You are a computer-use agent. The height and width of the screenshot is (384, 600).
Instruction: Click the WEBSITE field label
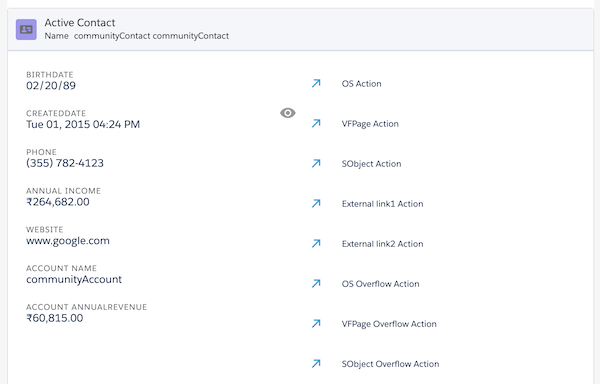click(45, 229)
